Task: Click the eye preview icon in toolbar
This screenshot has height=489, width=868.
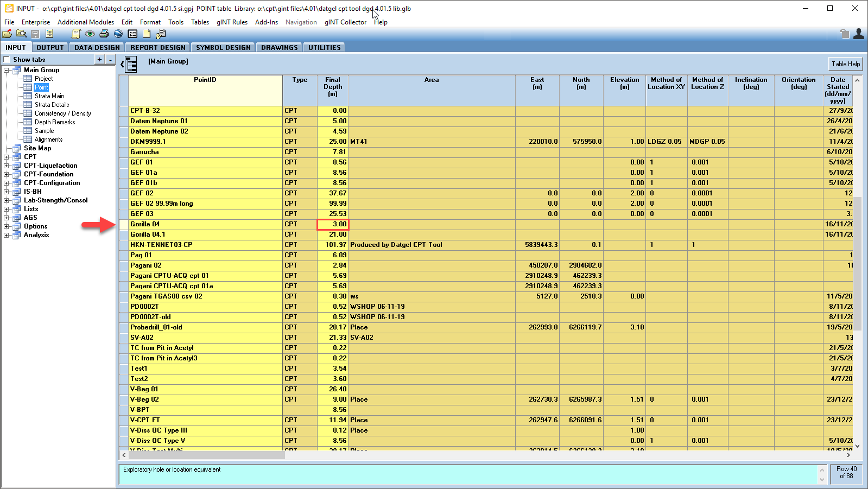Action: [90, 34]
